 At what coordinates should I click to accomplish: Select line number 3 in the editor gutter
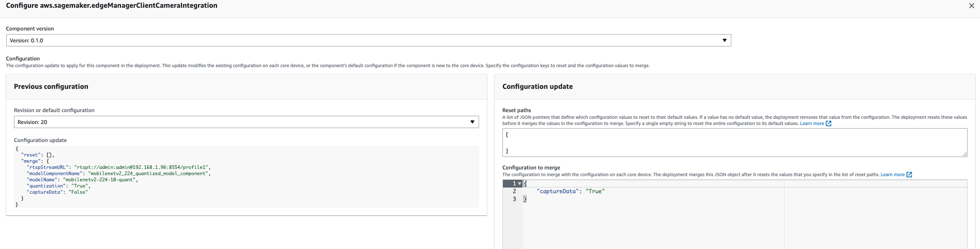(514, 199)
